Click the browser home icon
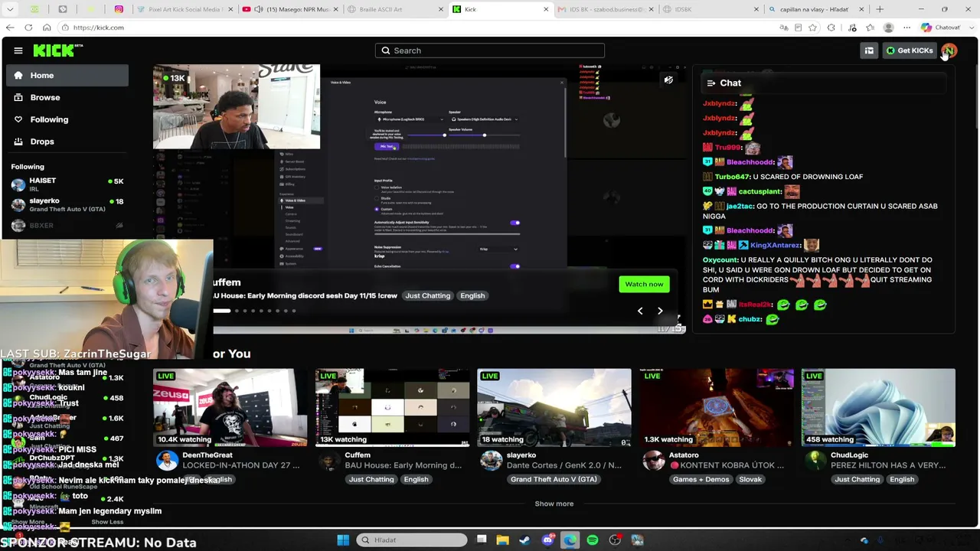 [x=47, y=28]
